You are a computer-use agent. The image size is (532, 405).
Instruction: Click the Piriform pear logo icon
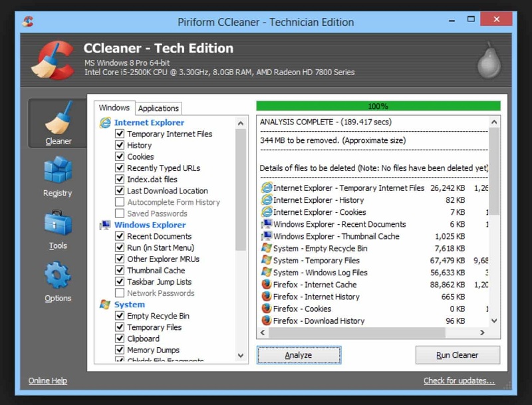pos(487,61)
